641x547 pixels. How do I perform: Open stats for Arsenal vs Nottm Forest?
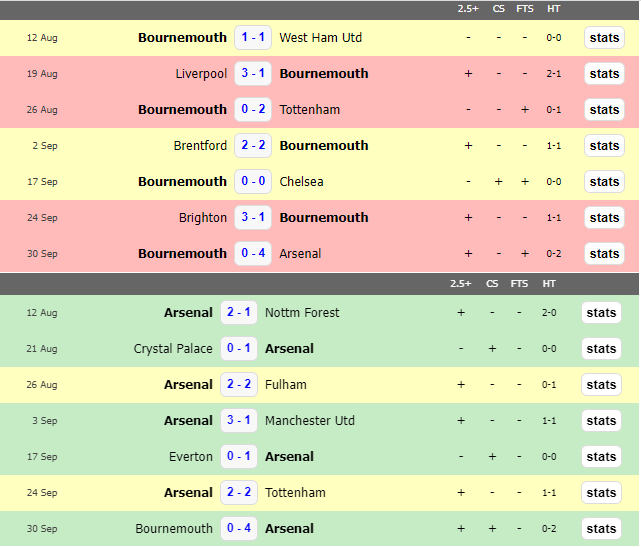(x=601, y=313)
